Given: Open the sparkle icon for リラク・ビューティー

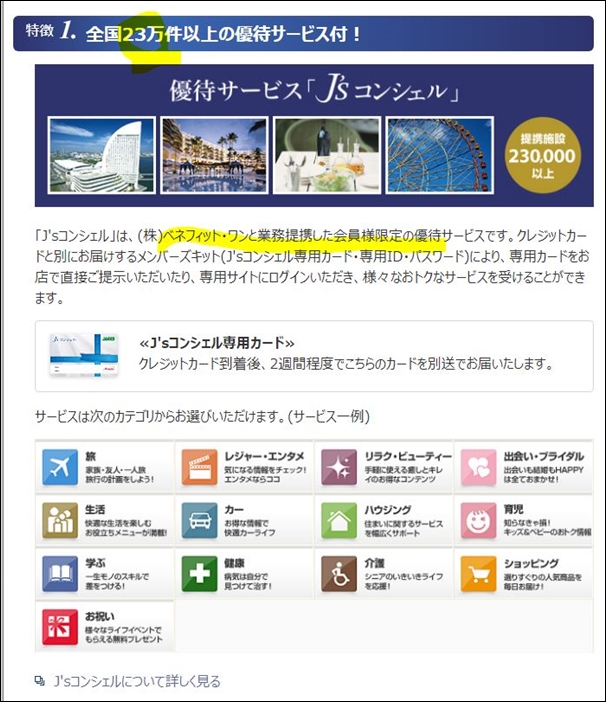Looking at the screenshot, I should click(339, 467).
